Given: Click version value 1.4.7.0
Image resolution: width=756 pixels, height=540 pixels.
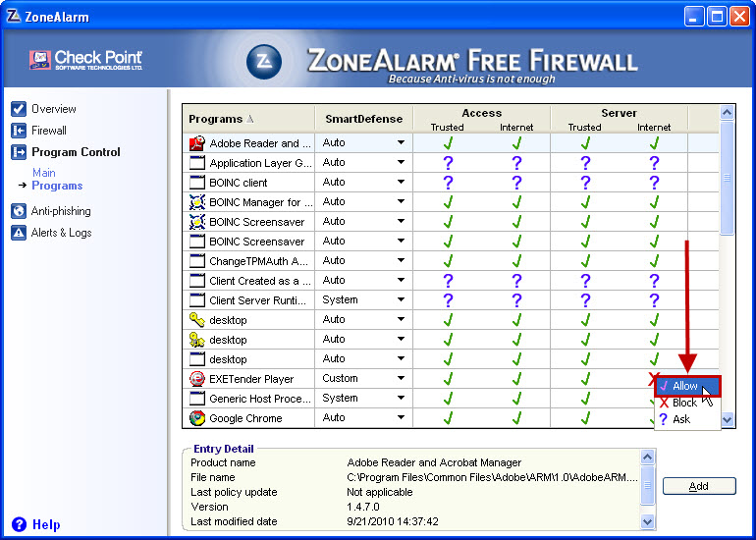Looking at the screenshot, I should tap(363, 507).
